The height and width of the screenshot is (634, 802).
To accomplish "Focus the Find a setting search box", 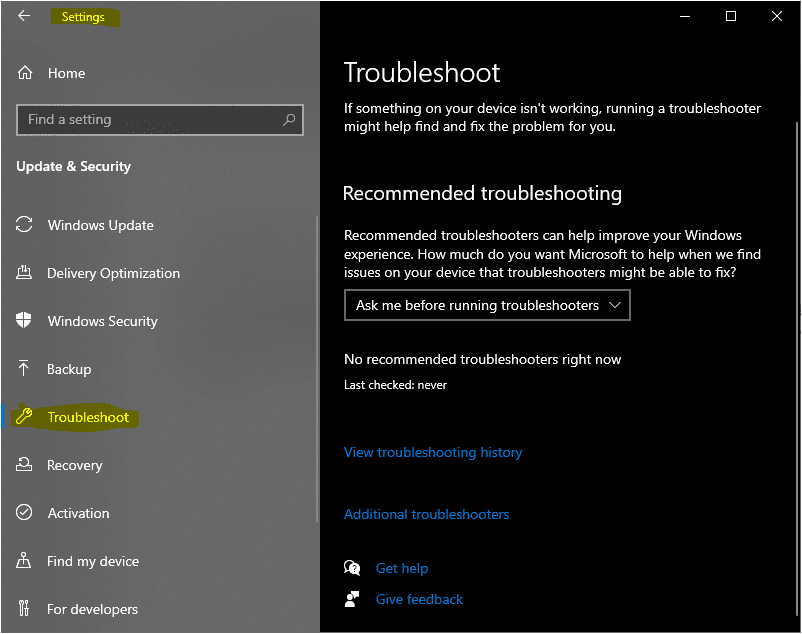I will 160,120.
